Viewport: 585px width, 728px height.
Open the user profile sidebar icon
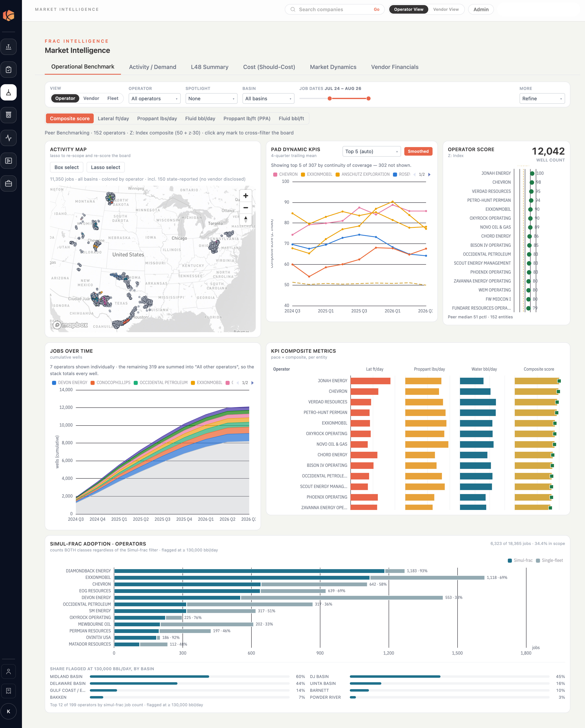click(8, 671)
